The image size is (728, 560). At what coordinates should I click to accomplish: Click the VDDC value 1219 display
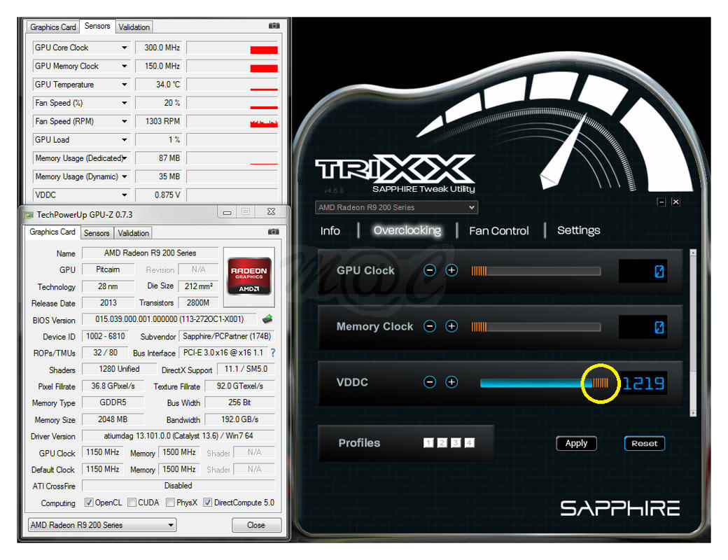643,383
